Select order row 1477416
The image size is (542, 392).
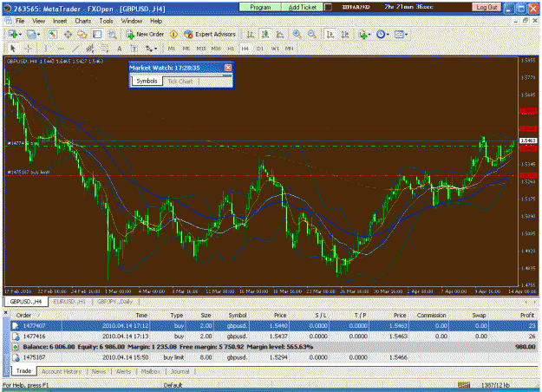(274, 336)
